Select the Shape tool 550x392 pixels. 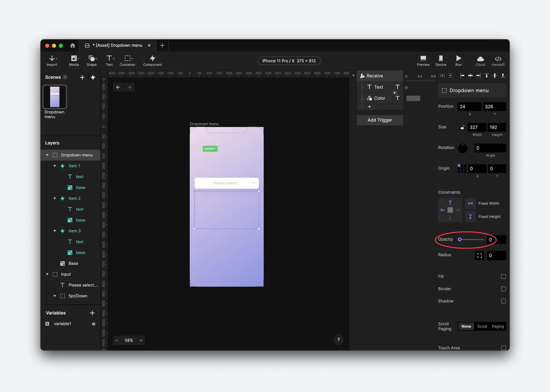92,61
